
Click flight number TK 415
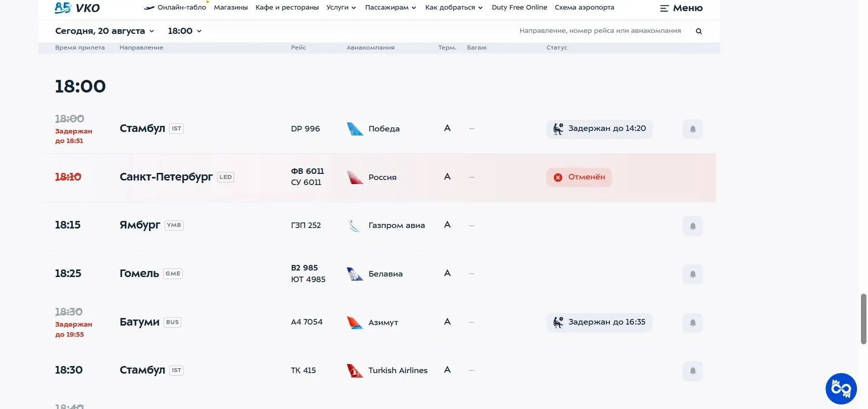coord(303,371)
